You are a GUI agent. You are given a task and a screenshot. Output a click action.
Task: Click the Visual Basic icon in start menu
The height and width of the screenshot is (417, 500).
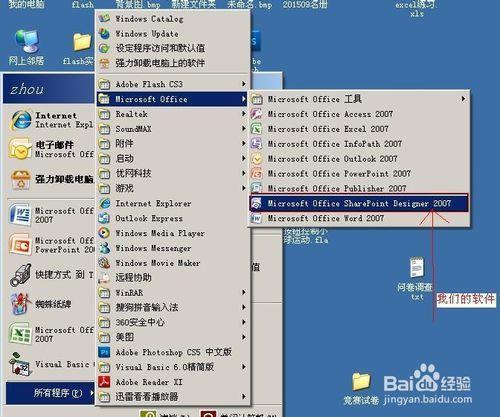(x=20, y=364)
